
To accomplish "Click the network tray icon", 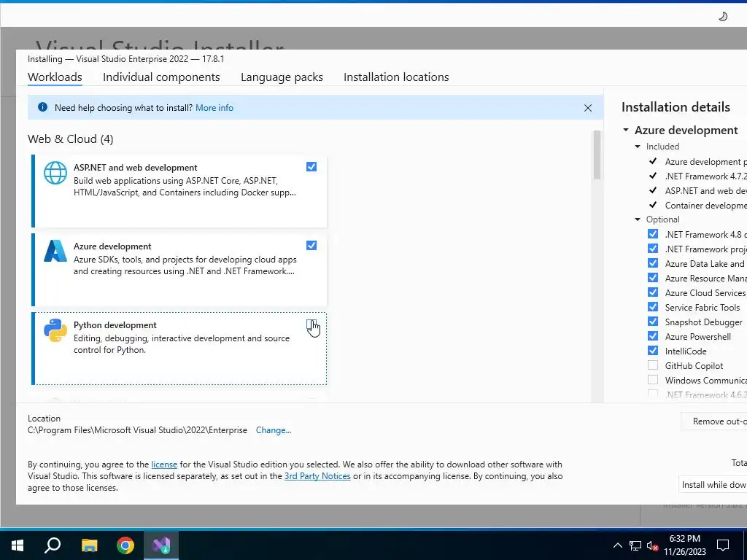I will [635, 545].
